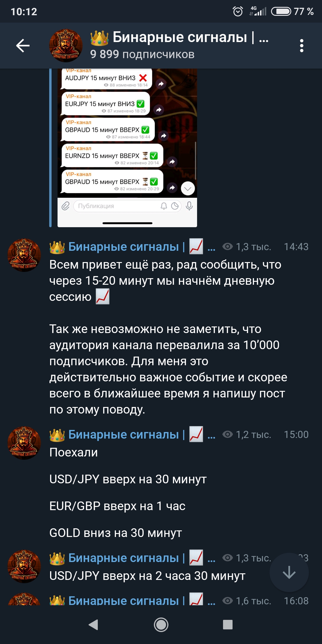Tap avatar beside the 14:43 message
This screenshot has width=322, height=644.
(24, 255)
